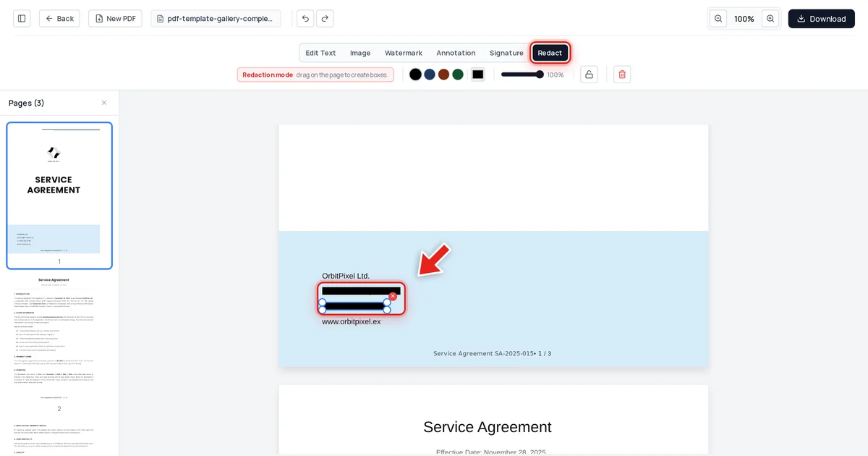Download the edited PDF
Screen dimensions: 868x456
click(x=821, y=19)
